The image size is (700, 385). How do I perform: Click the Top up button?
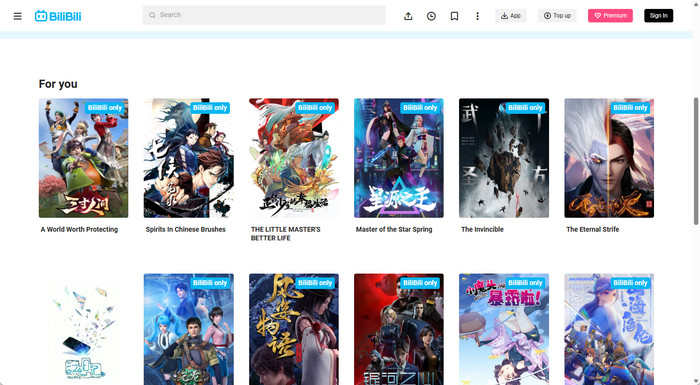point(557,16)
